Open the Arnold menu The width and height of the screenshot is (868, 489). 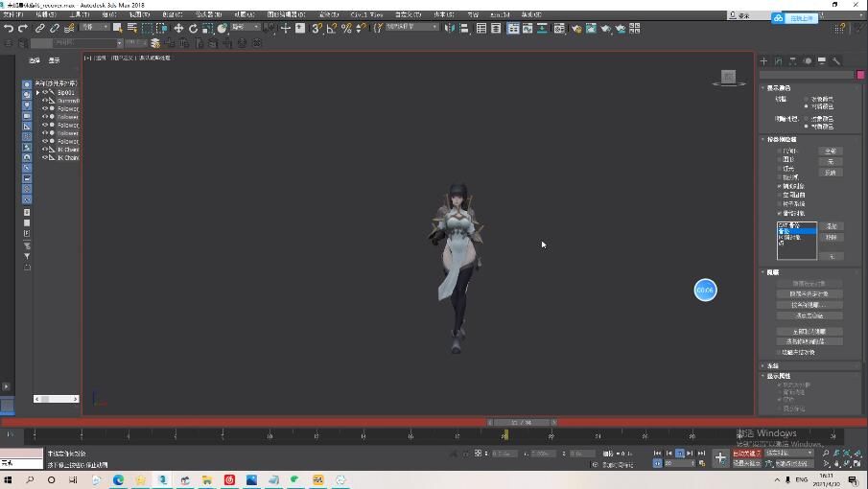(500, 14)
